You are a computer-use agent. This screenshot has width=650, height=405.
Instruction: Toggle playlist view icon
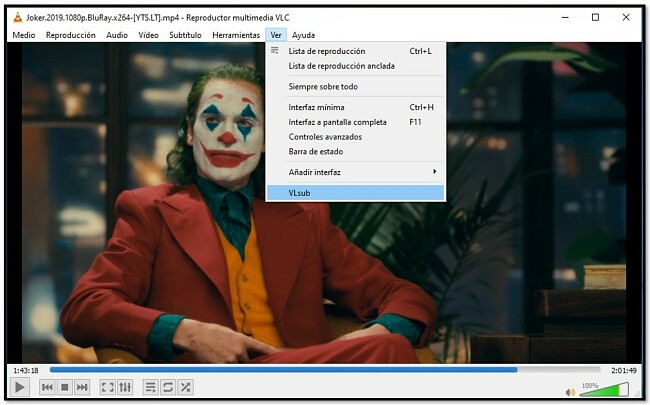coord(150,387)
